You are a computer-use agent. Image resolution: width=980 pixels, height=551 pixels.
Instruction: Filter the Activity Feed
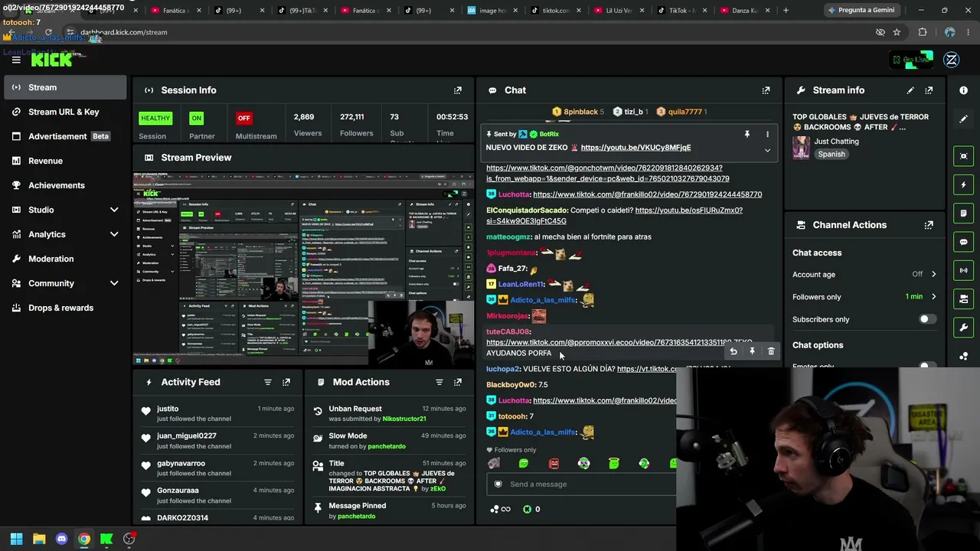pyautogui.click(x=268, y=382)
